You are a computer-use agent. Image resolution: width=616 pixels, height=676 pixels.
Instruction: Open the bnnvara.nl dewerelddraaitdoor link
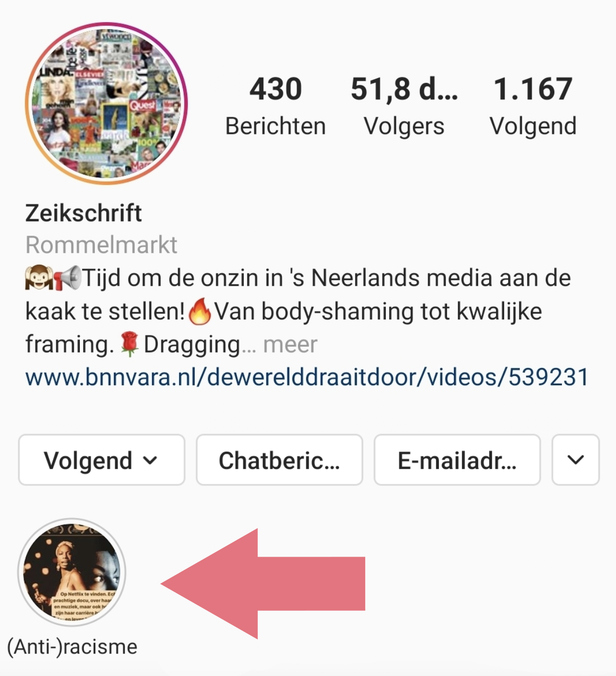[307, 377]
